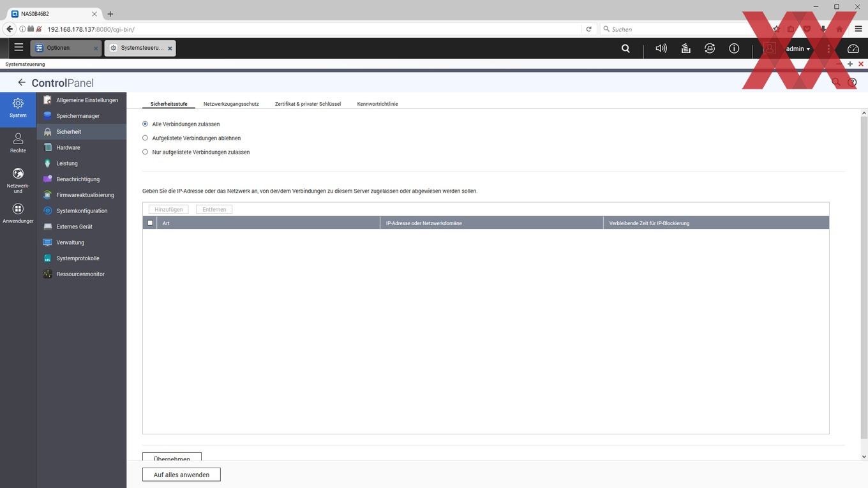Focus the browser URL address field
This screenshot has width=868, height=488.
coord(313,29)
